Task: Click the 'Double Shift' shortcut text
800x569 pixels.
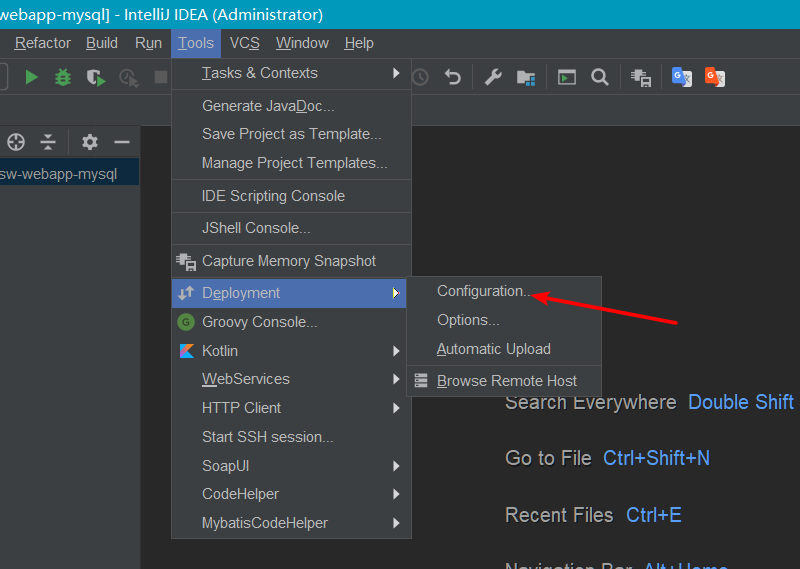Action: (x=741, y=402)
